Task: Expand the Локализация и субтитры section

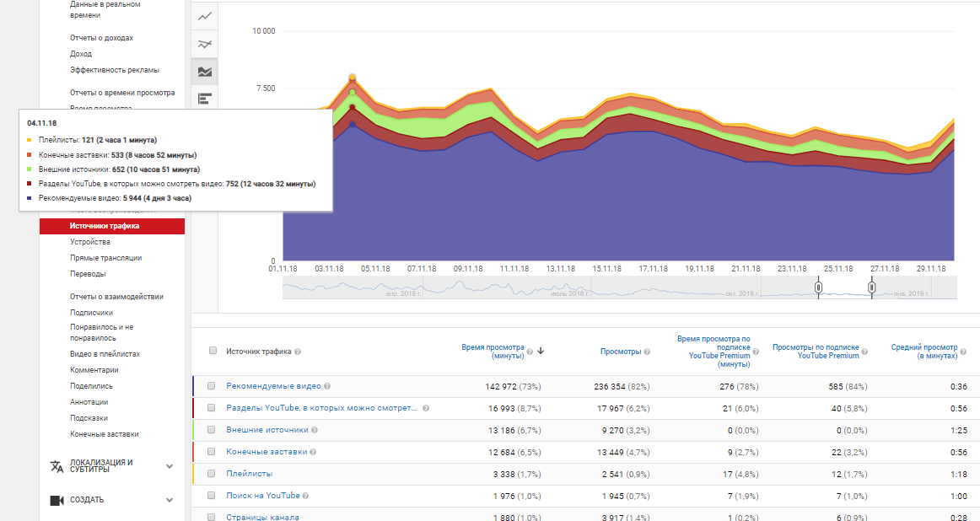Action: coord(170,466)
